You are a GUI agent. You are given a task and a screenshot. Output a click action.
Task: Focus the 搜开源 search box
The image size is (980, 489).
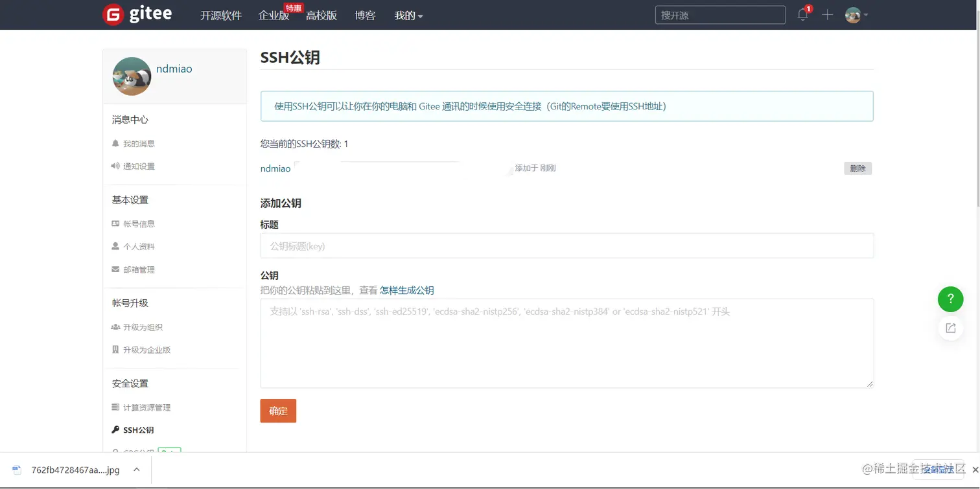720,15
